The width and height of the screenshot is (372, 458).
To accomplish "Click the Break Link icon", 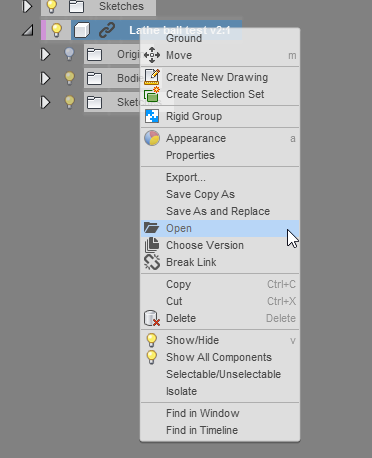I will pyautogui.click(x=152, y=262).
